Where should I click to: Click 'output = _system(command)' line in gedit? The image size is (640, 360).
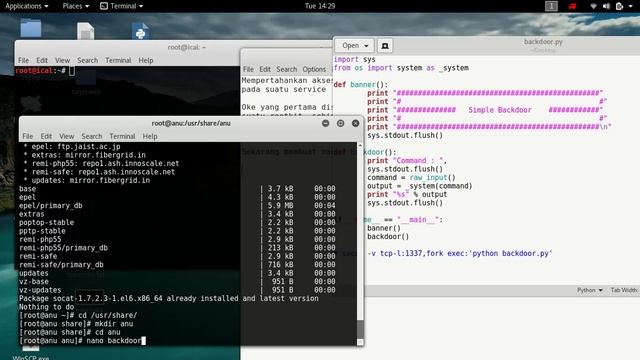tap(420, 186)
